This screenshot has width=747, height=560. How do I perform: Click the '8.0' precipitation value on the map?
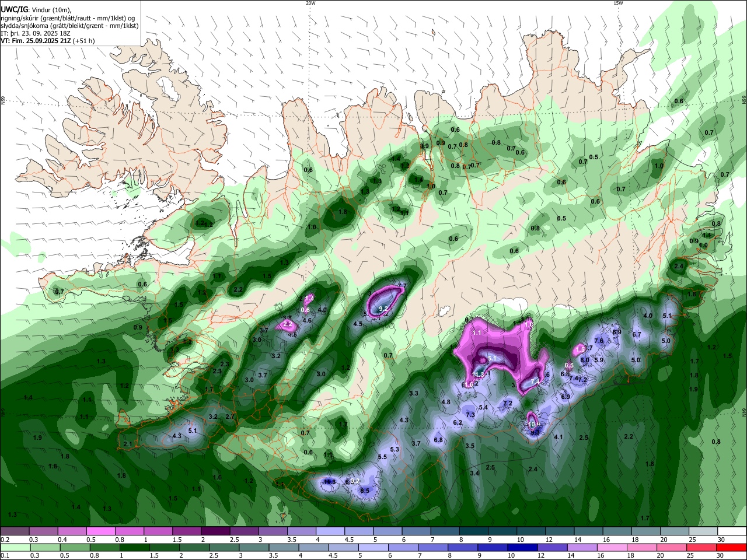[584, 361]
